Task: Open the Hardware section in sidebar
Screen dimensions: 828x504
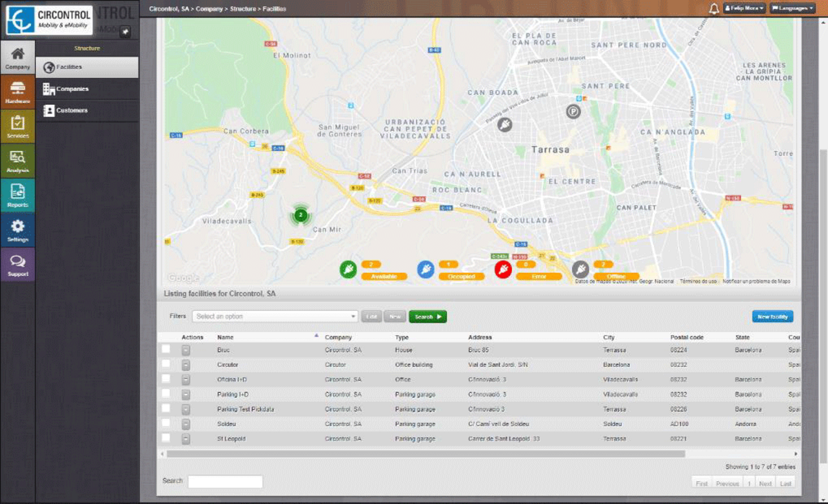Action: point(18,92)
